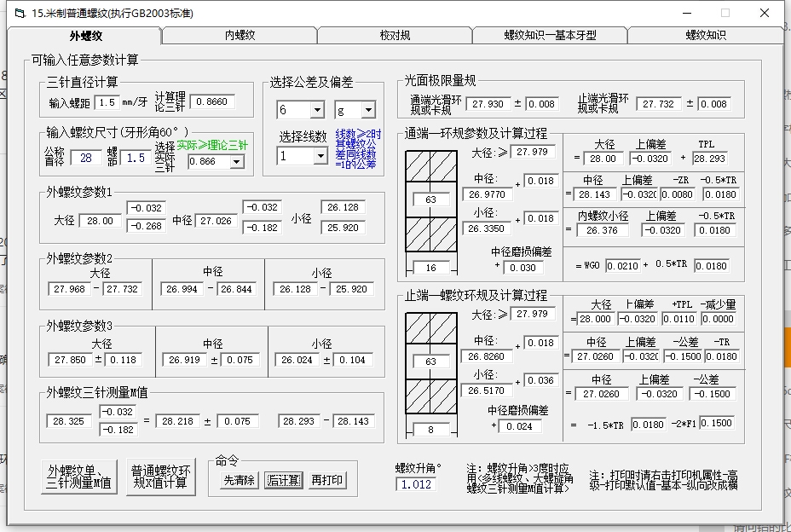
Task: Click 外螺纹单、三针测量M值 button
Action: (x=79, y=476)
